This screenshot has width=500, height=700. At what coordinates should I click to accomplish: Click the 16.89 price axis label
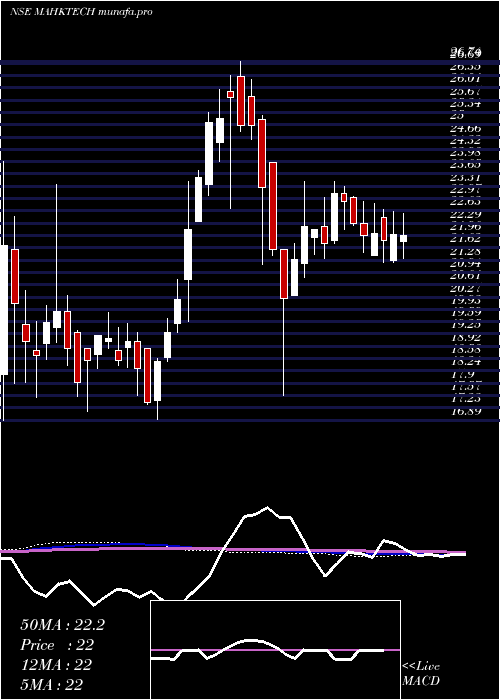coord(466,411)
